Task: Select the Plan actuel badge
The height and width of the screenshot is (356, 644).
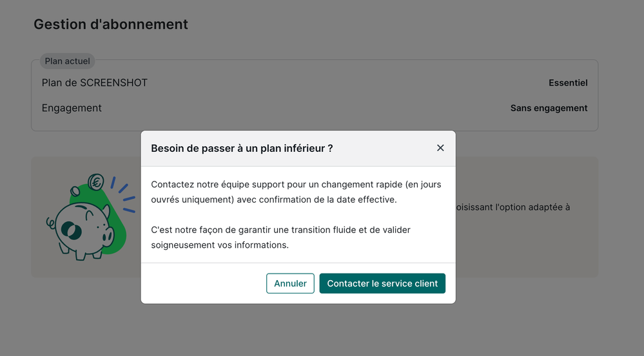Action: tap(68, 61)
